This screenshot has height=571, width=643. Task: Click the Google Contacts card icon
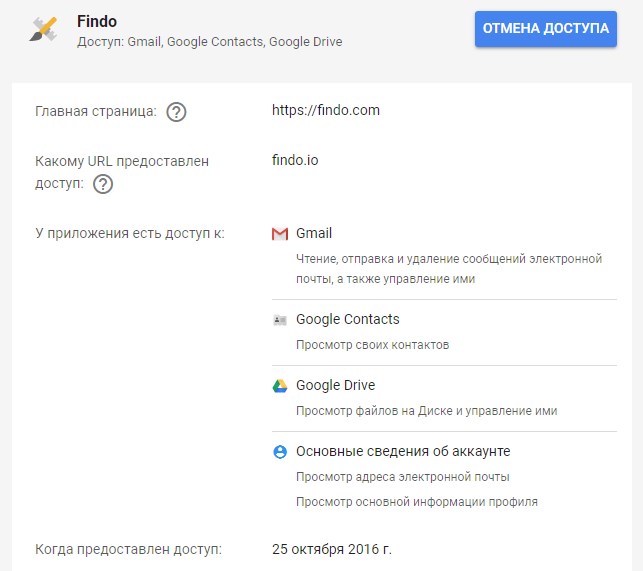pyautogui.click(x=280, y=320)
